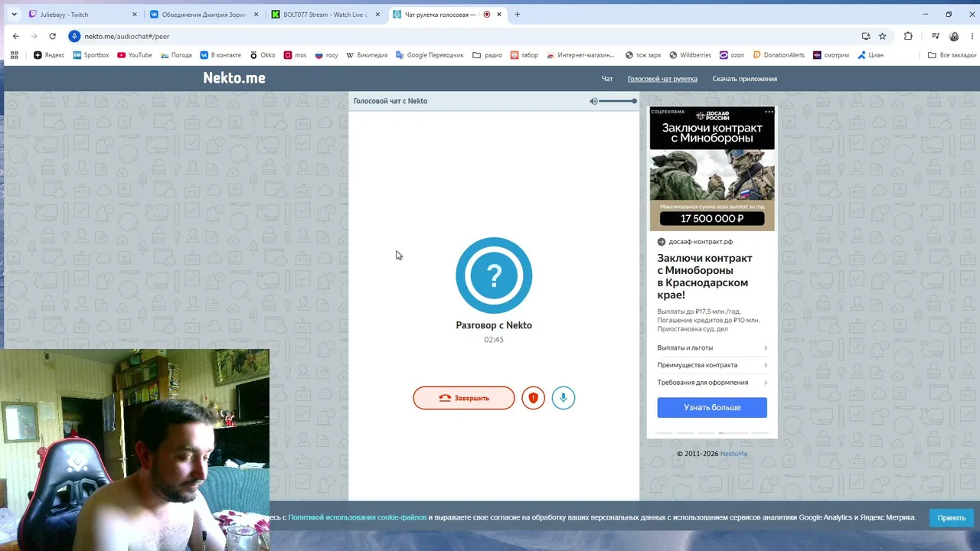Open the Яндекс bookmark
Viewport: 980px width, 551px height.
pos(49,55)
